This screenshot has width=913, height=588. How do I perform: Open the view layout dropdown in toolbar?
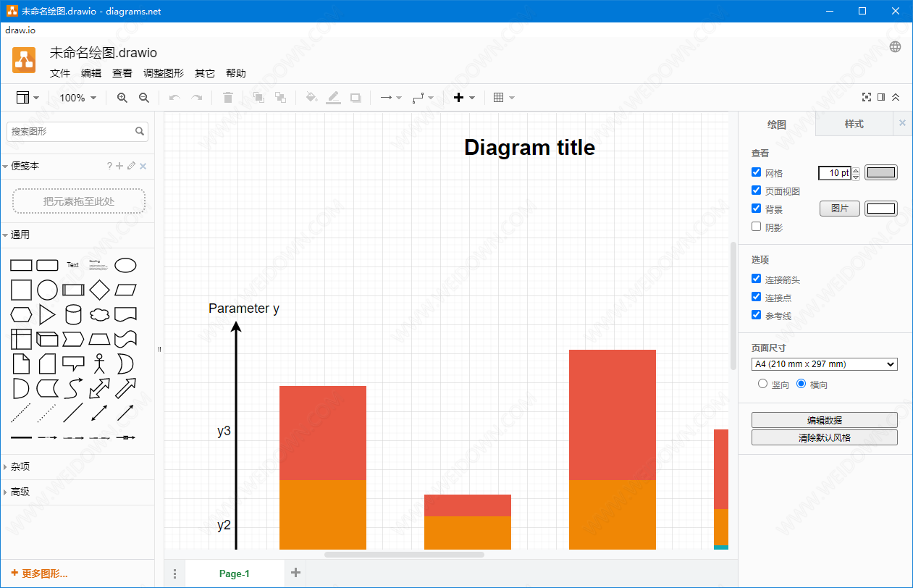(x=28, y=98)
